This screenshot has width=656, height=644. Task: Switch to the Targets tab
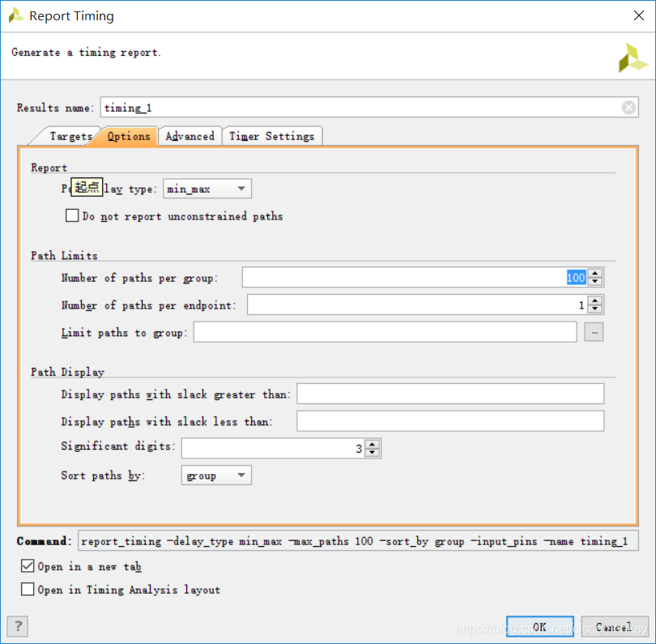click(x=70, y=136)
